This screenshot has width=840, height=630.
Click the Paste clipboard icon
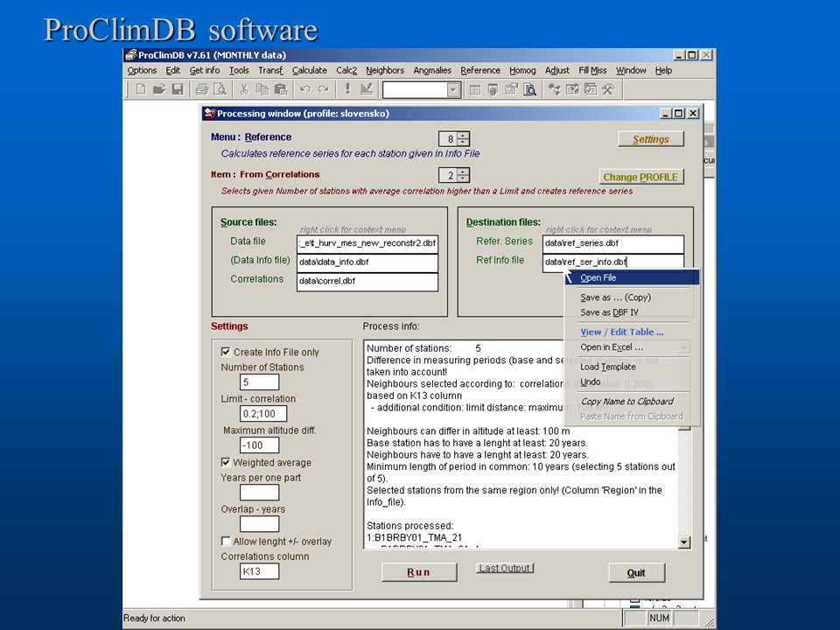[280, 89]
